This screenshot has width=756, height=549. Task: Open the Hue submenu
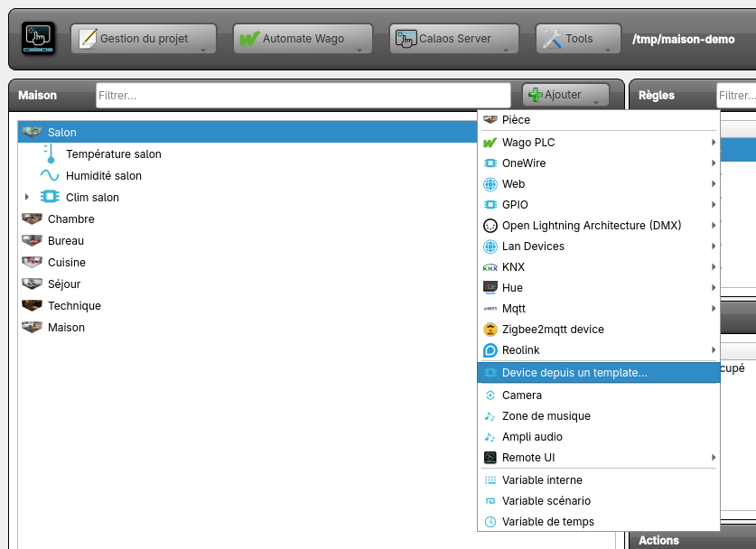[x=598, y=288]
